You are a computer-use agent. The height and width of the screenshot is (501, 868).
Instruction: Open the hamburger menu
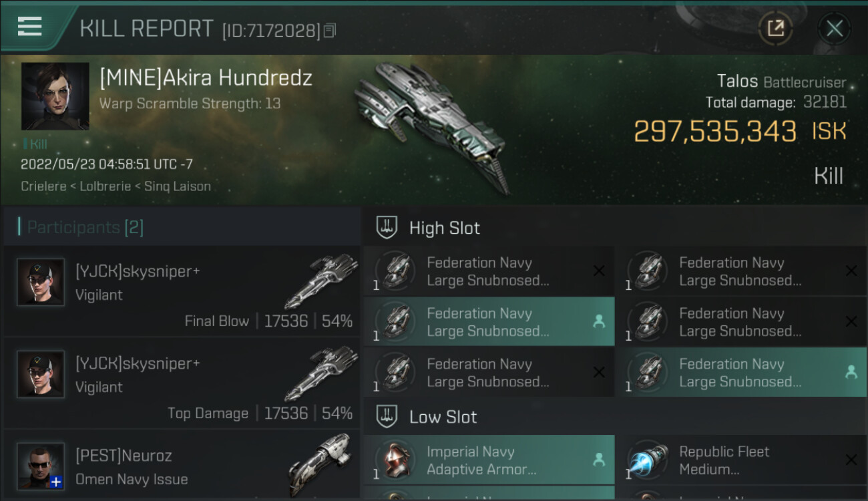point(30,27)
